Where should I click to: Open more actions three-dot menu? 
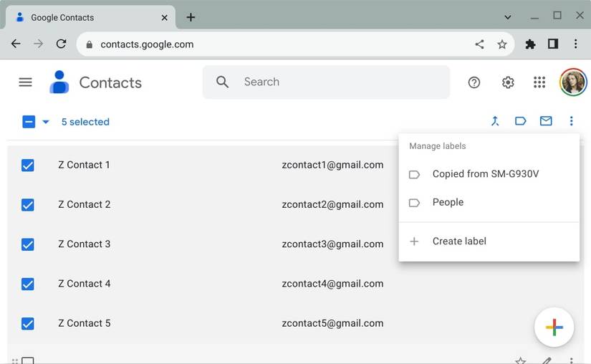[571, 121]
